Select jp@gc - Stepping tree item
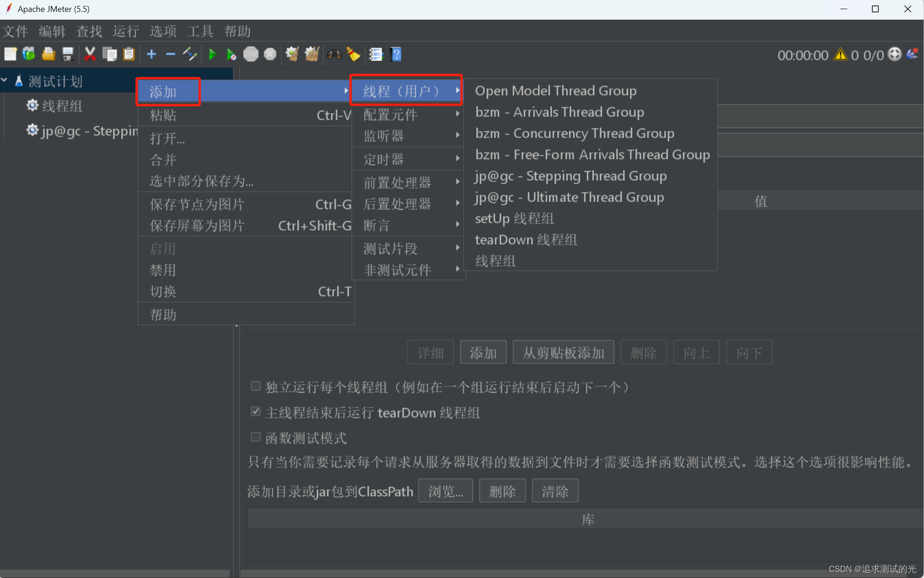The width and height of the screenshot is (924, 578). [90, 131]
